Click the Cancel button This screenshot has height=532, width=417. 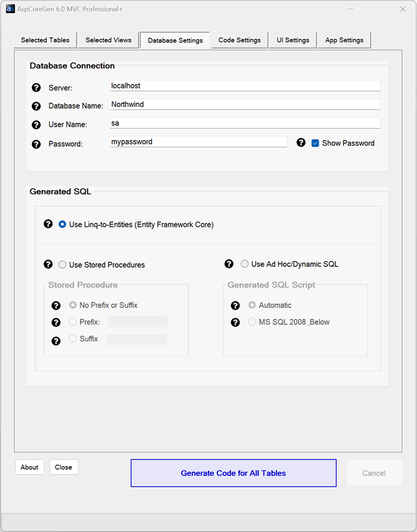pos(374,473)
